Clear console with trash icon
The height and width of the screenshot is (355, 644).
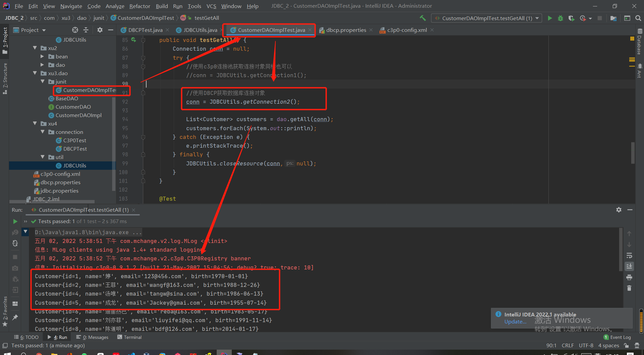[629, 288]
